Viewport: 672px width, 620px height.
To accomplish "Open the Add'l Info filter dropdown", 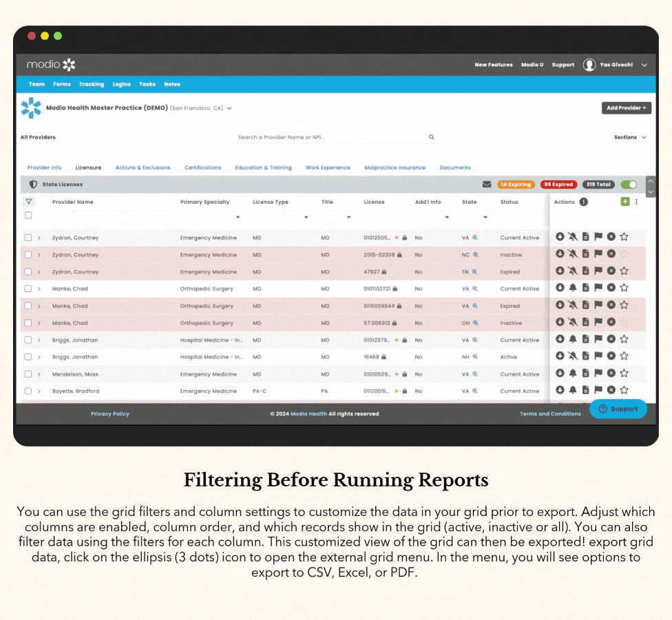I will pos(447,218).
